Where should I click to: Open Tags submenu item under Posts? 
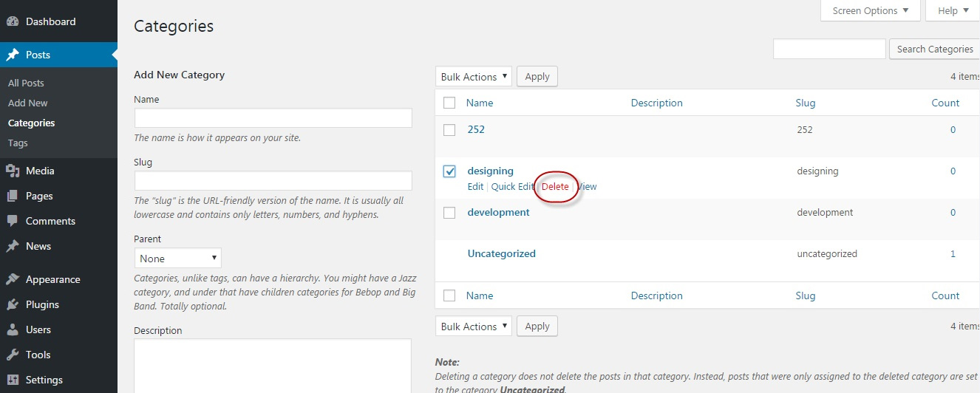pos(18,143)
